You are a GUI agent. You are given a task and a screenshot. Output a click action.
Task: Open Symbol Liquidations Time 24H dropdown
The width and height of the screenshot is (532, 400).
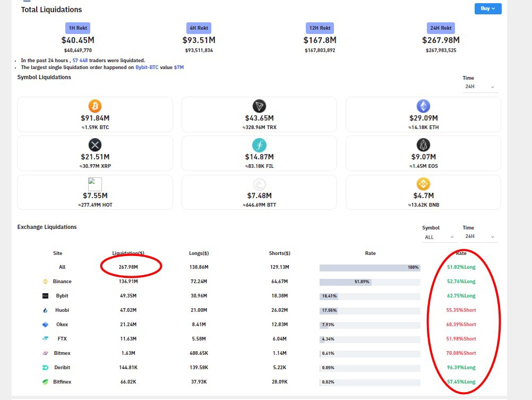tap(480, 87)
